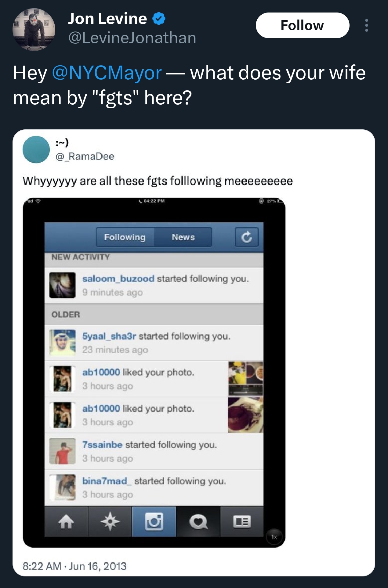Open the @NYCMayor mention link
The width and height of the screenshot is (388, 588).
pos(107,73)
